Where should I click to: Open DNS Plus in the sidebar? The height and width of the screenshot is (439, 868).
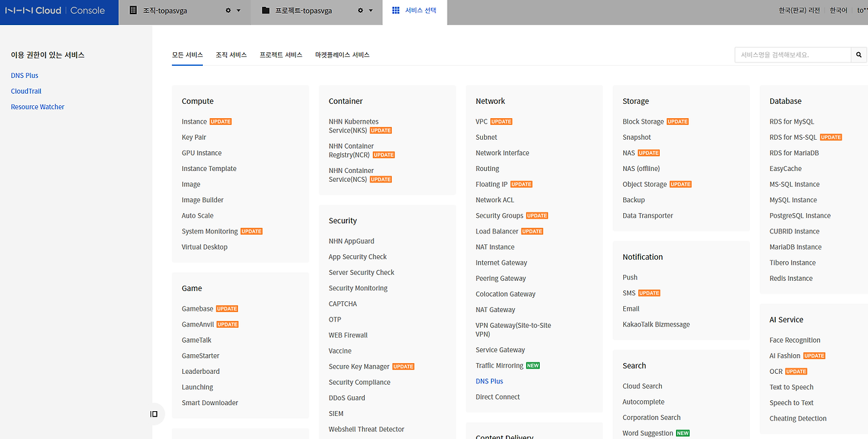24,76
